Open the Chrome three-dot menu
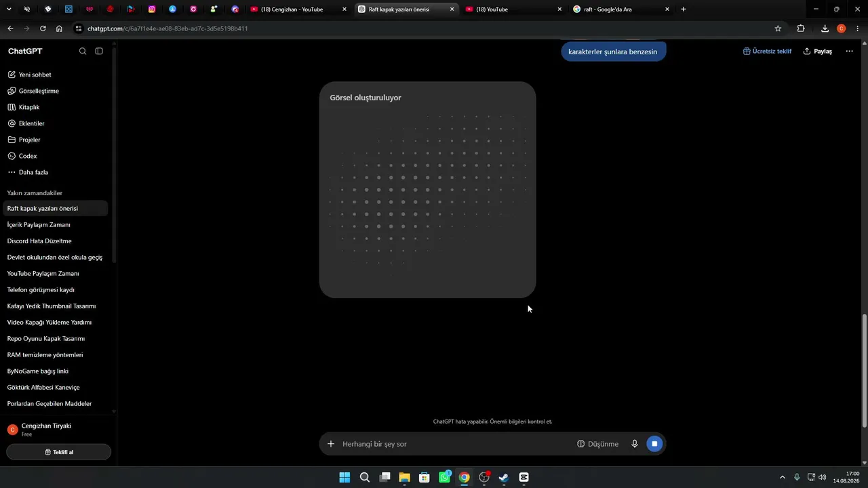Image resolution: width=868 pixels, height=488 pixels. (858, 28)
